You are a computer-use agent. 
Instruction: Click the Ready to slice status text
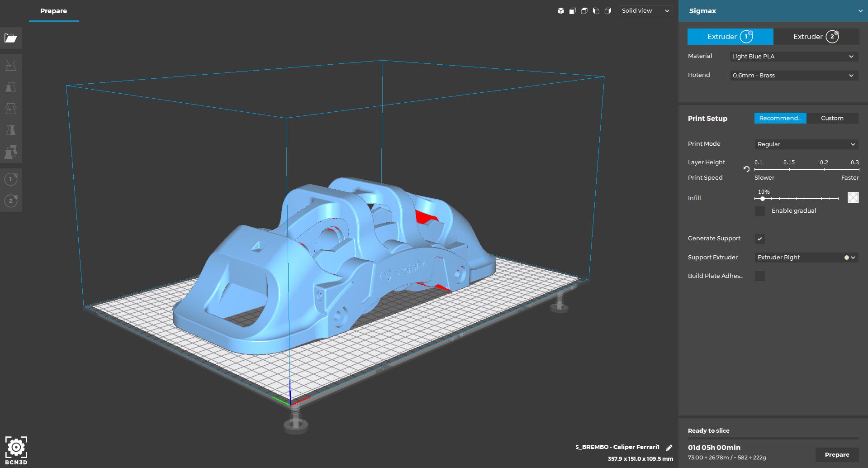[708, 431]
